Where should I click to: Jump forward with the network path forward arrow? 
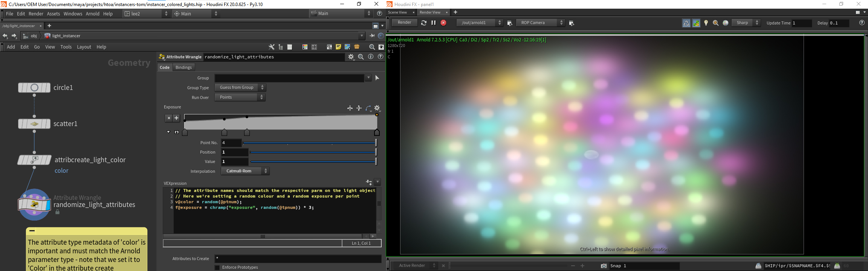(x=14, y=36)
